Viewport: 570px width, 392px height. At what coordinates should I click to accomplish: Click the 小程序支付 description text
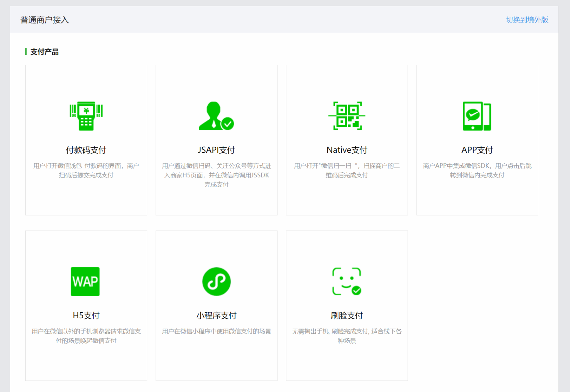pyautogui.click(x=216, y=331)
